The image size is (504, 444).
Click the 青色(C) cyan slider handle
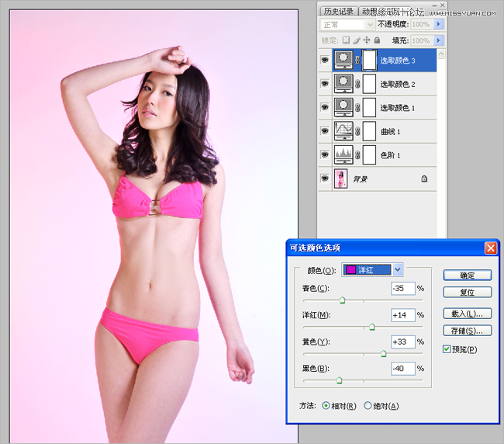coord(342,300)
